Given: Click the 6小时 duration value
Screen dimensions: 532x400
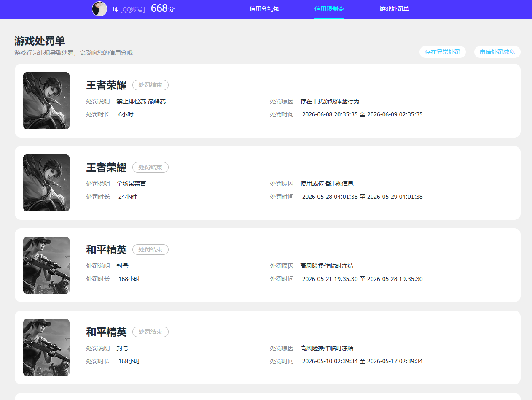Looking at the screenshot, I should (126, 114).
